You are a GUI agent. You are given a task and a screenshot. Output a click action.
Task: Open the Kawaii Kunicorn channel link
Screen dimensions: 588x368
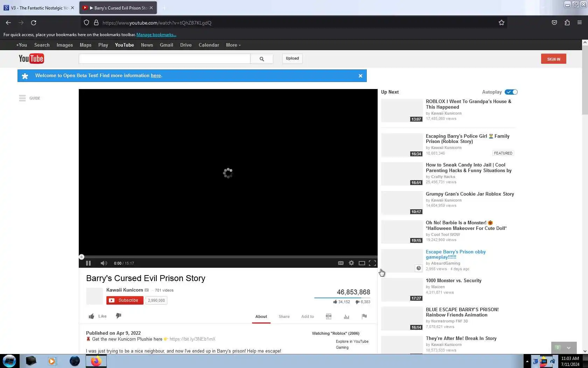click(125, 290)
